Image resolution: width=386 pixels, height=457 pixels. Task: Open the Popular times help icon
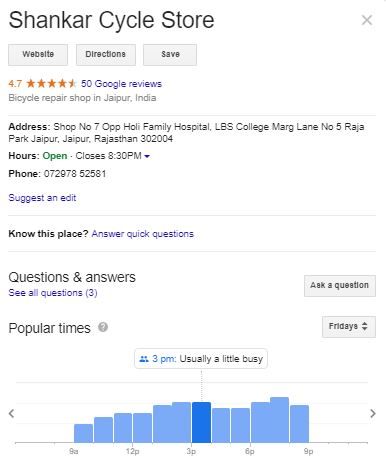(103, 327)
